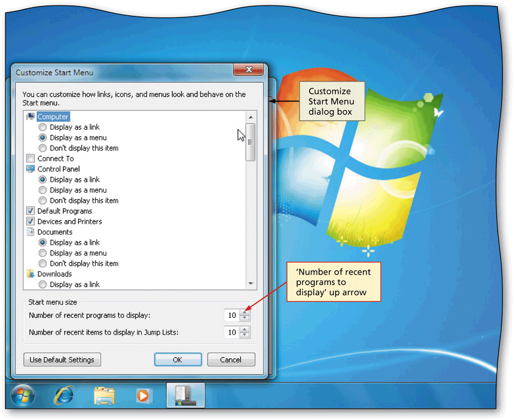Viewport: 514px width, 420px height.
Task: Click the 'Default Programs' label
Action: point(65,211)
